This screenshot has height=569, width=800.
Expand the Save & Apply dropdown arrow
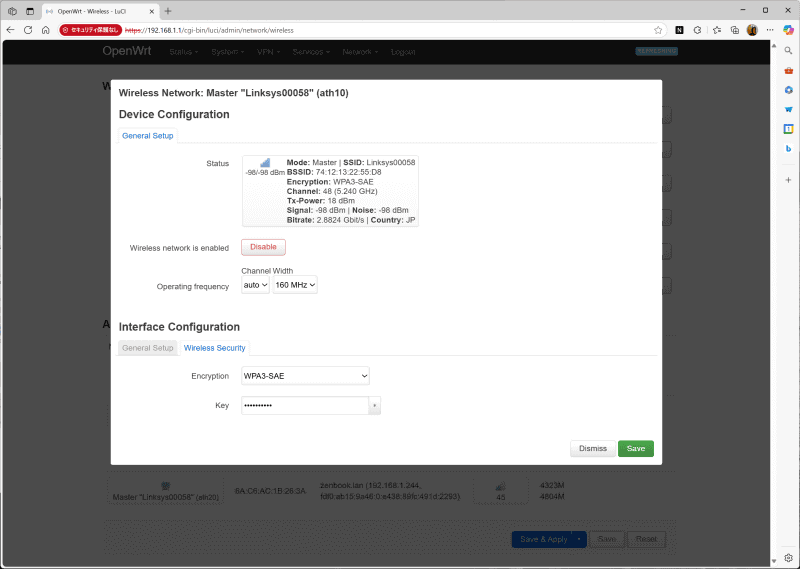click(x=579, y=539)
